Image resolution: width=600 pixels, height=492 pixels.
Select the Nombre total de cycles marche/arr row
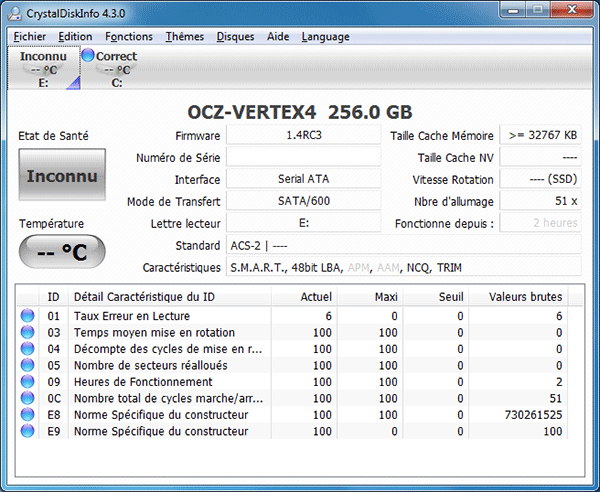293,398
